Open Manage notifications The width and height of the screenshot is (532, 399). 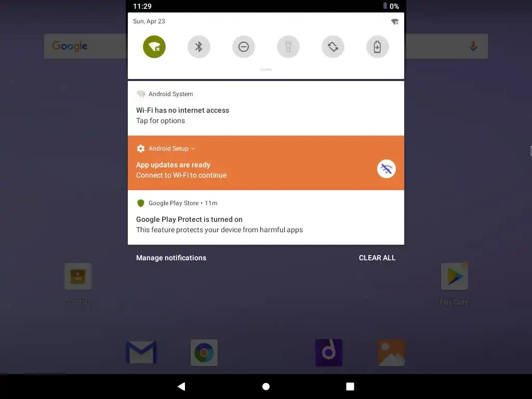click(171, 258)
